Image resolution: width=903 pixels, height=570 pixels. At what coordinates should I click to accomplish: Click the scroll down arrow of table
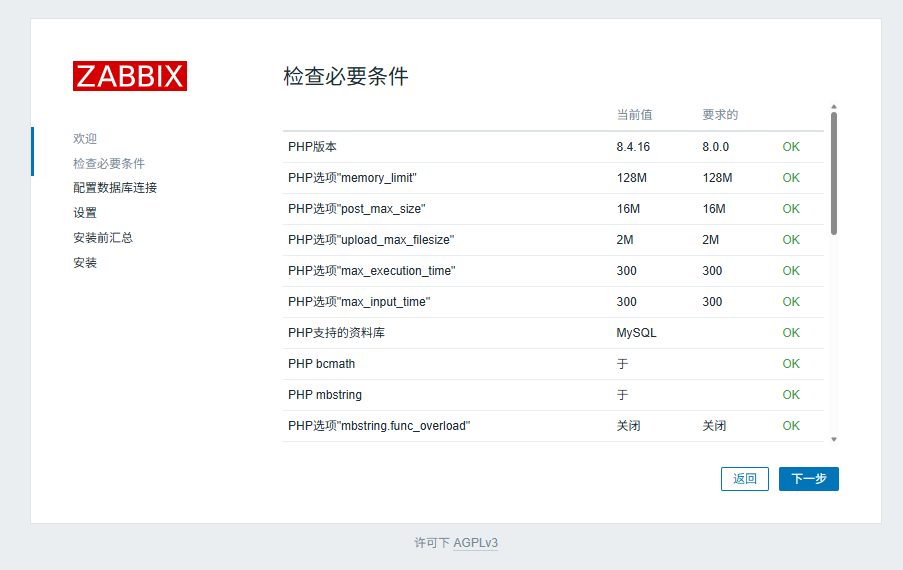[x=834, y=439]
